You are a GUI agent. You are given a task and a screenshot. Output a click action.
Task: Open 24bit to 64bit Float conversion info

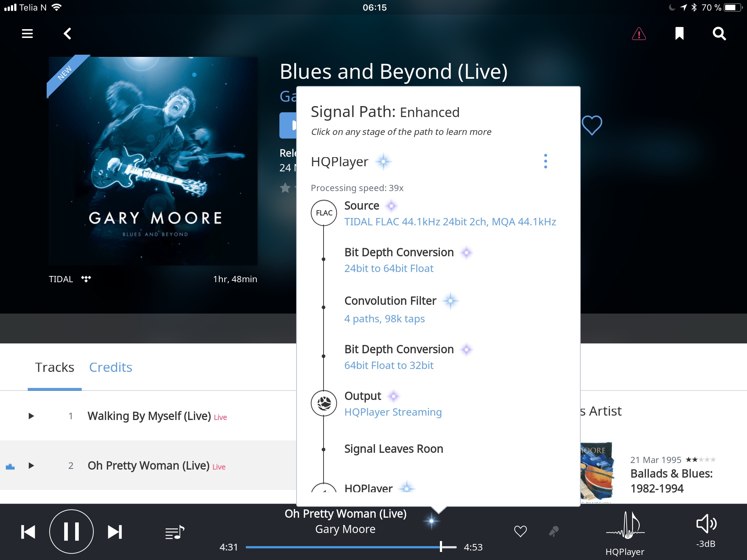[389, 268]
